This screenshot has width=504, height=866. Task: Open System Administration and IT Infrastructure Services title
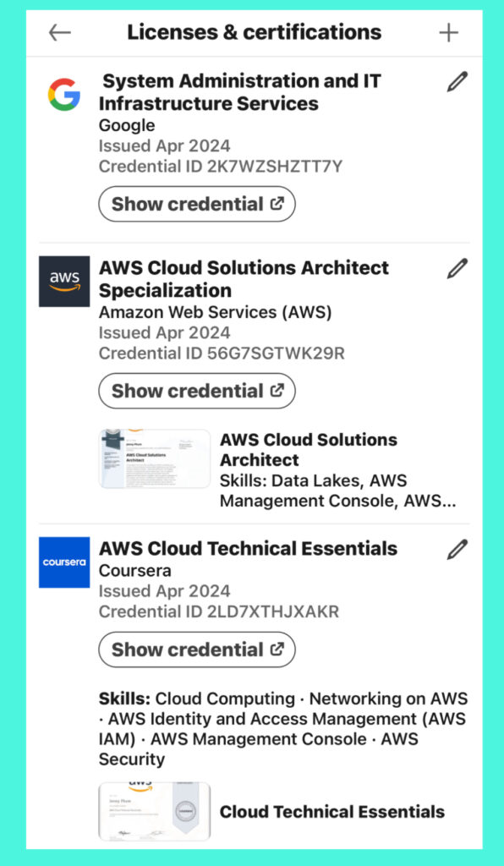point(239,92)
